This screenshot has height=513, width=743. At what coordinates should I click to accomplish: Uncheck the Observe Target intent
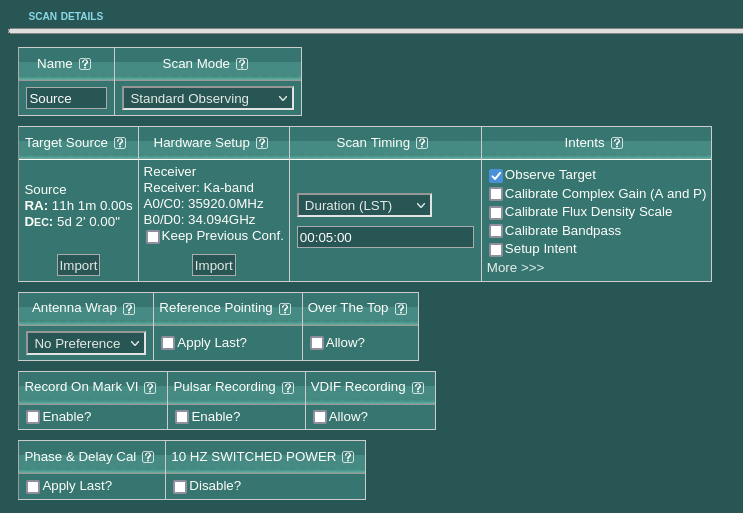point(496,176)
